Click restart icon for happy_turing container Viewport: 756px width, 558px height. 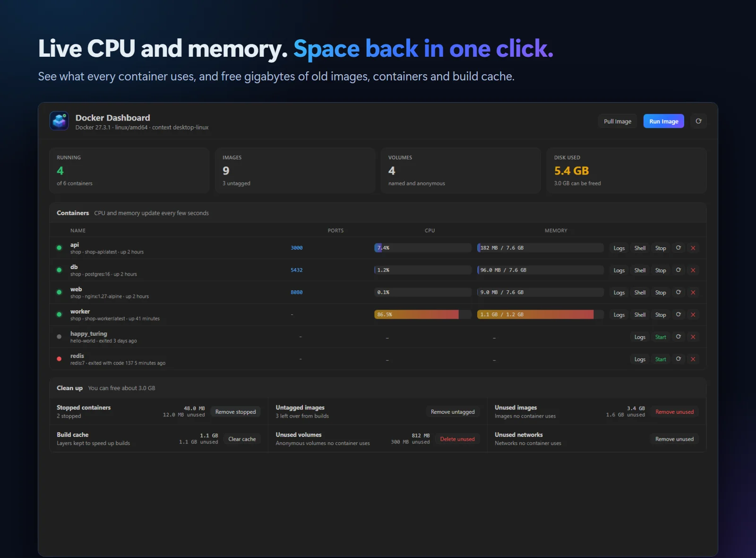point(678,337)
